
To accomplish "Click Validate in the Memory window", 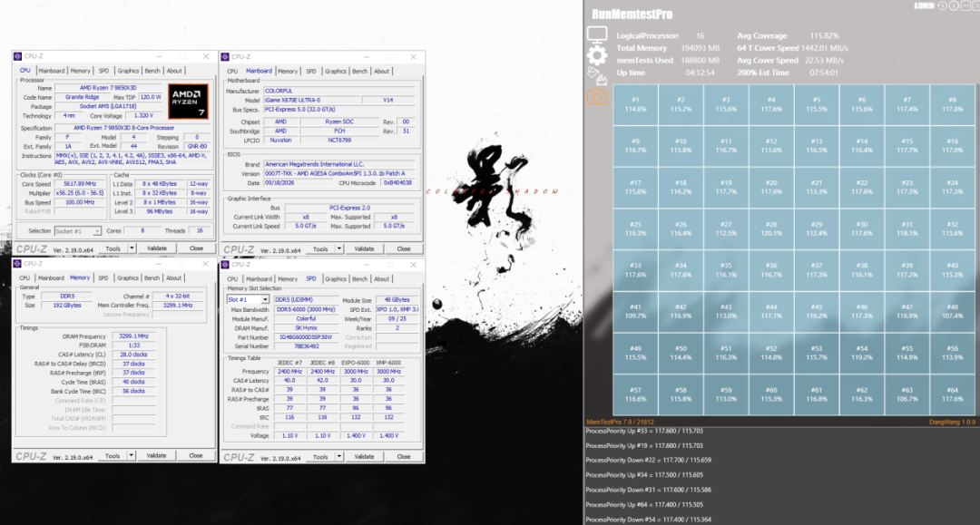I will click(x=157, y=456).
